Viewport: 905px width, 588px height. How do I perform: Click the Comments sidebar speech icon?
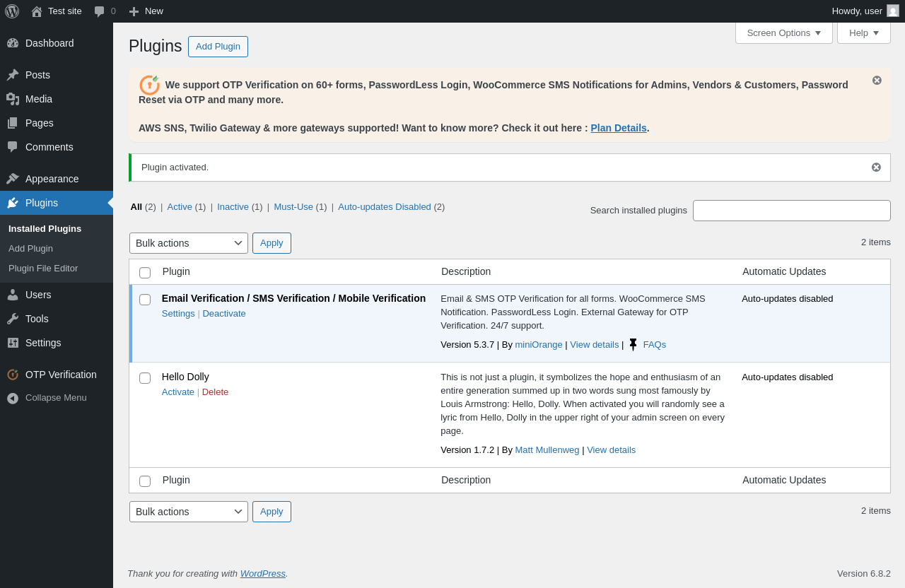pyautogui.click(x=13, y=147)
